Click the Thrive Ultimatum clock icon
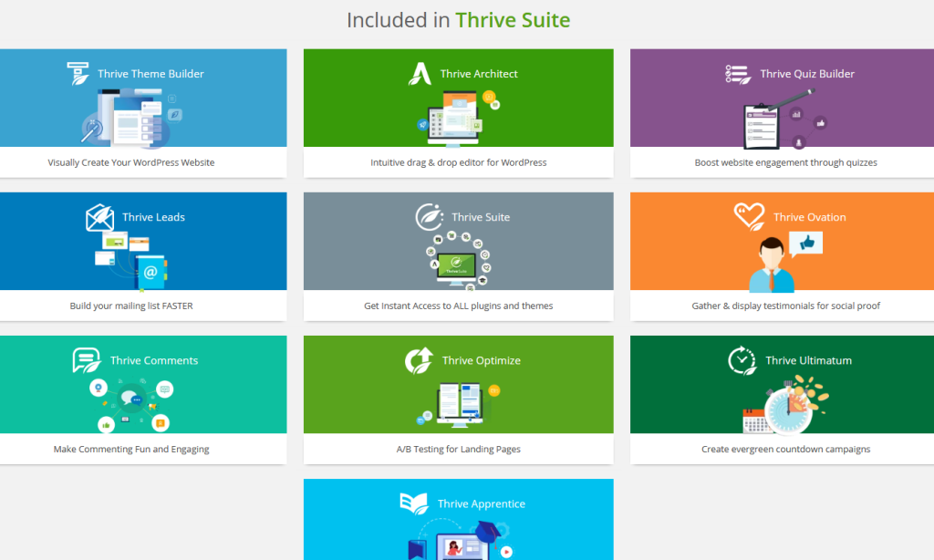The width and height of the screenshot is (934, 560). (742, 360)
